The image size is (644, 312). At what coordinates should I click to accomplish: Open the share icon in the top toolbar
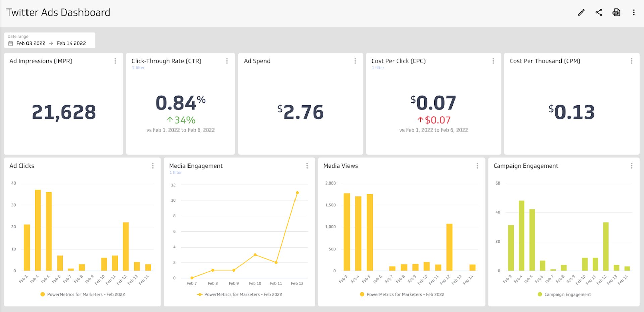599,12
